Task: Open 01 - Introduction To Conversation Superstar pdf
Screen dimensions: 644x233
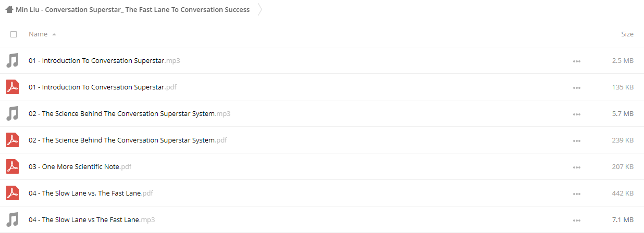Action: [x=103, y=87]
